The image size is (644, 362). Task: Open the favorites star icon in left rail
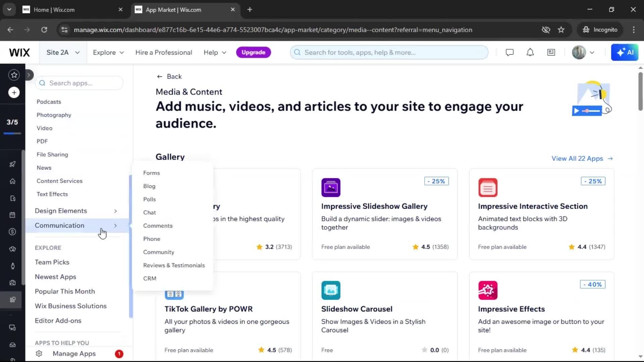pyautogui.click(x=14, y=75)
